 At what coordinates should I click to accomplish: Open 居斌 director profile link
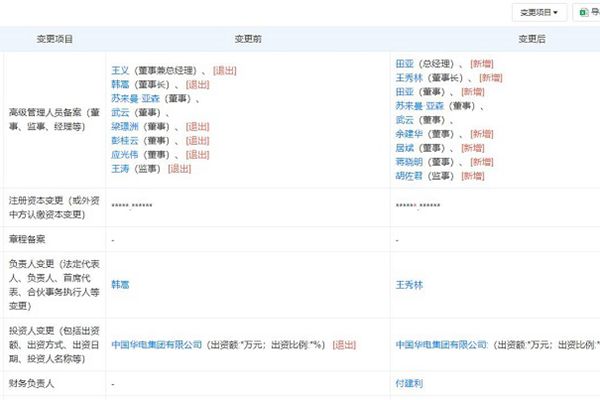[405, 147]
